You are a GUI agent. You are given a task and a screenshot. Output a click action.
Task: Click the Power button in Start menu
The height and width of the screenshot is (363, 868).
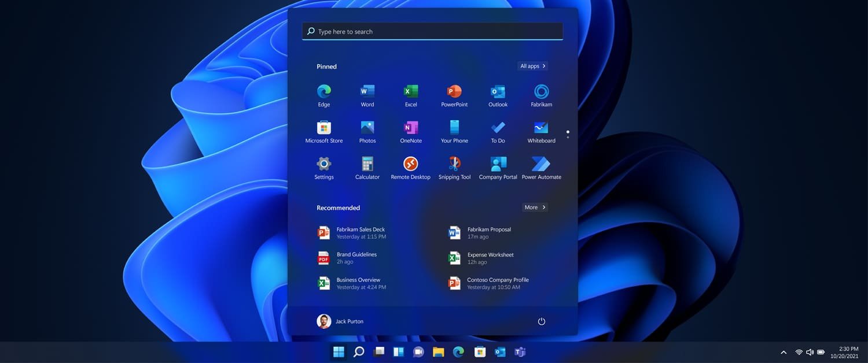pos(542,321)
